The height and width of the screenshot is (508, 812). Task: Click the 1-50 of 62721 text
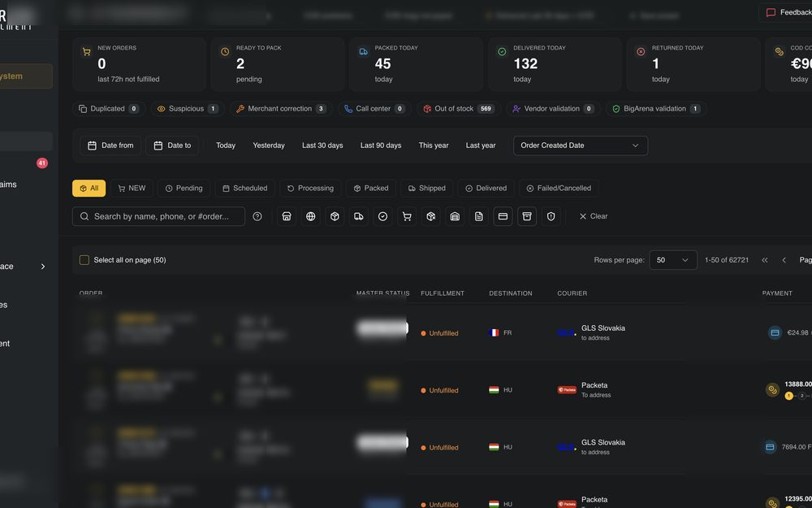click(x=727, y=260)
